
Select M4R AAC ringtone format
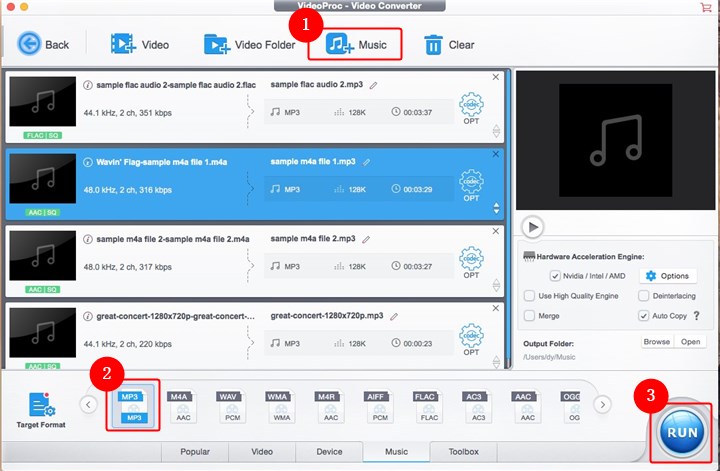330,406
